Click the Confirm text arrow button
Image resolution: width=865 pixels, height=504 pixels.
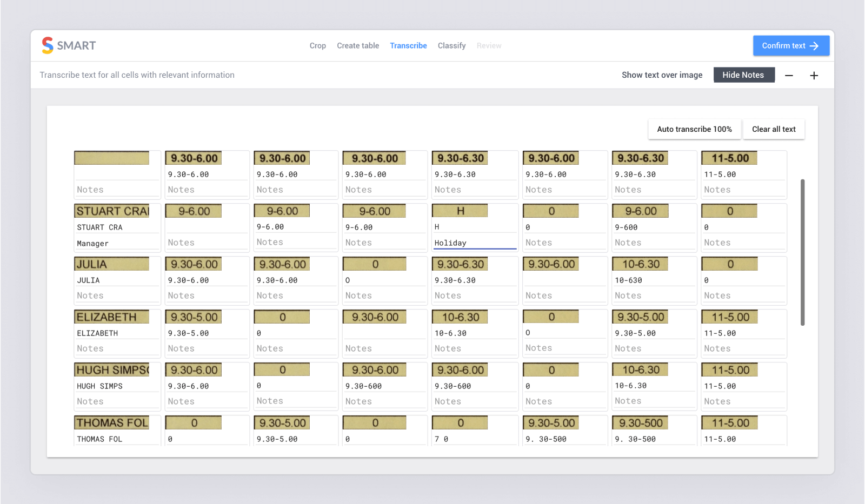point(791,46)
